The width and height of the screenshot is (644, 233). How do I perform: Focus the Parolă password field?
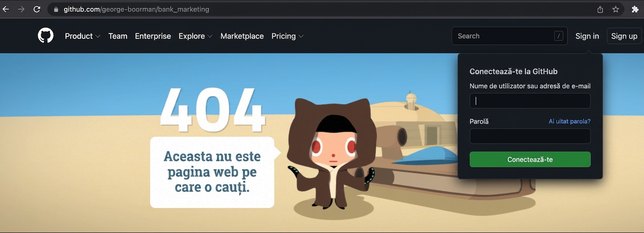click(x=530, y=136)
